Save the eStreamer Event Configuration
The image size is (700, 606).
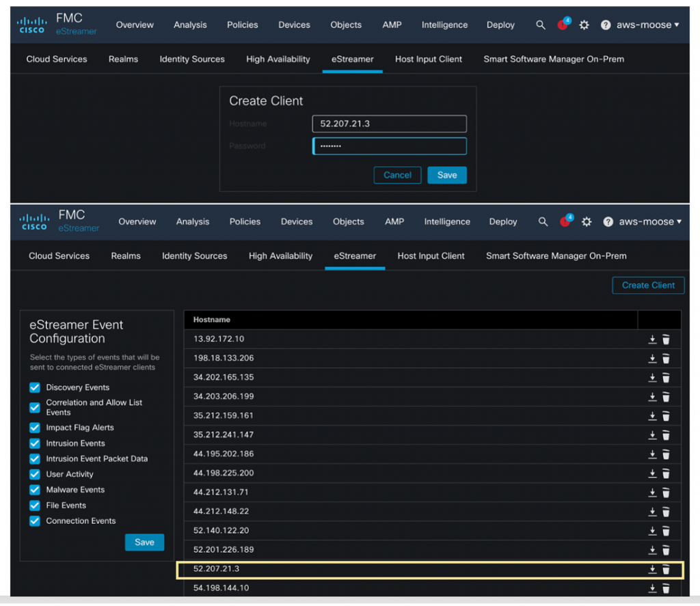click(x=144, y=542)
